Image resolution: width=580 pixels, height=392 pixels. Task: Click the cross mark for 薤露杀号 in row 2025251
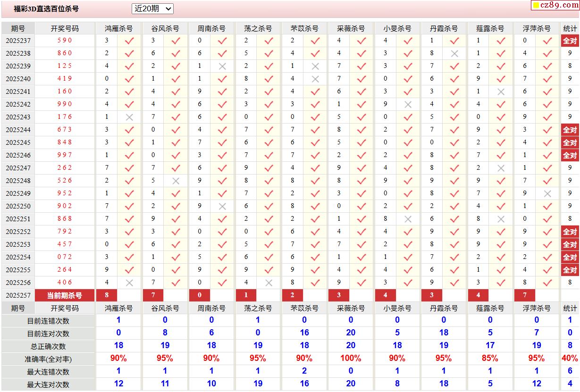point(501,219)
